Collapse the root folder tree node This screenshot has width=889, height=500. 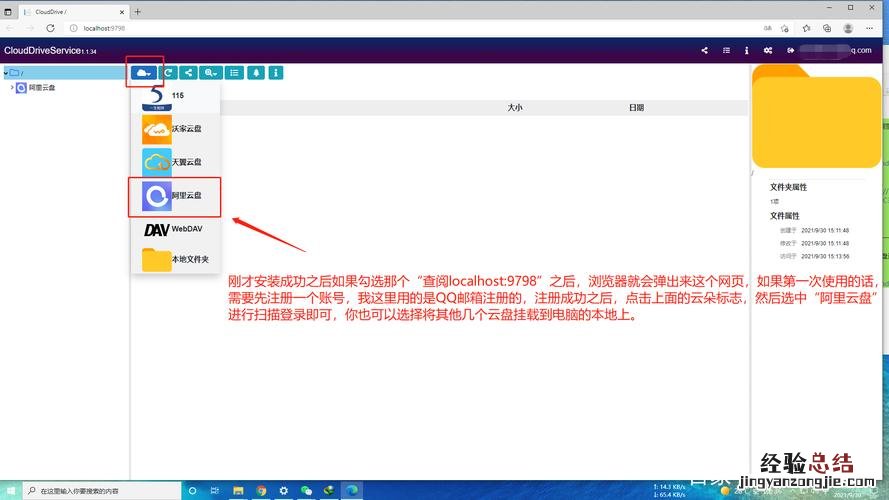pyautogui.click(x=6, y=73)
